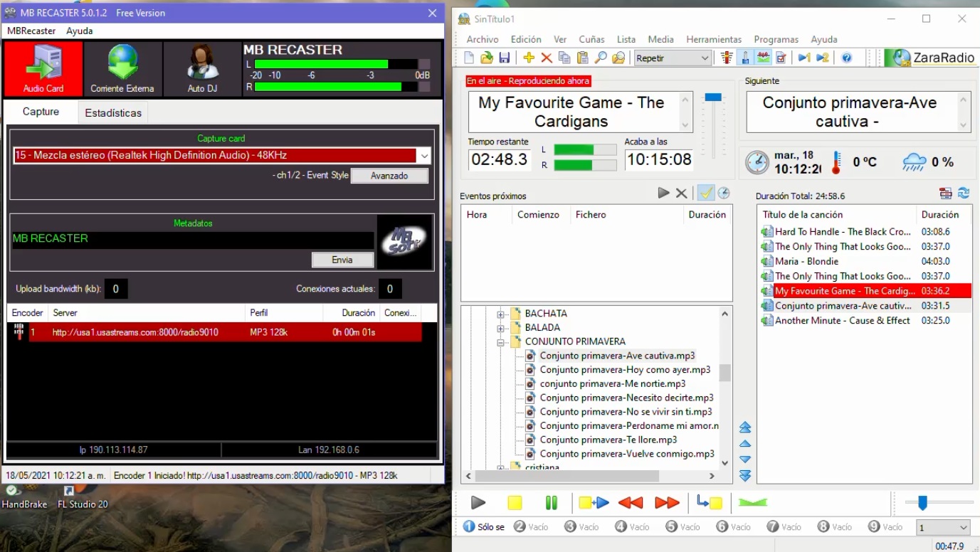980x552 pixels.
Task: Click the red fast-forward button
Action: (667, 503)
